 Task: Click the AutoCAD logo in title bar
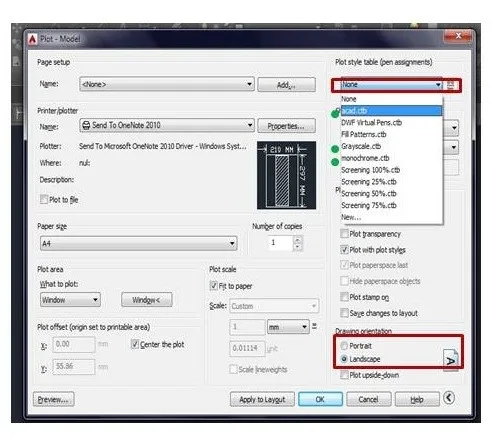(32, 39)
